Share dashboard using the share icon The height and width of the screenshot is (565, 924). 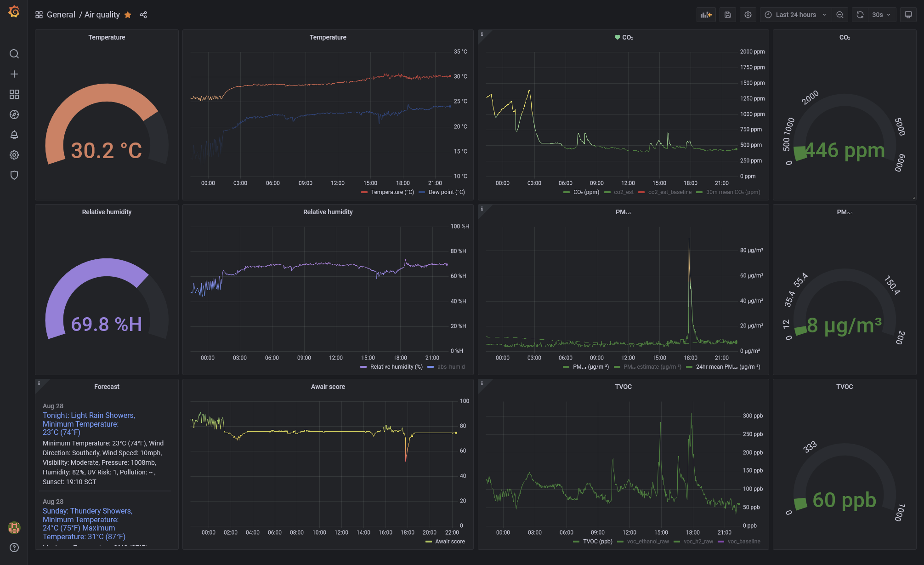(143, 15)
